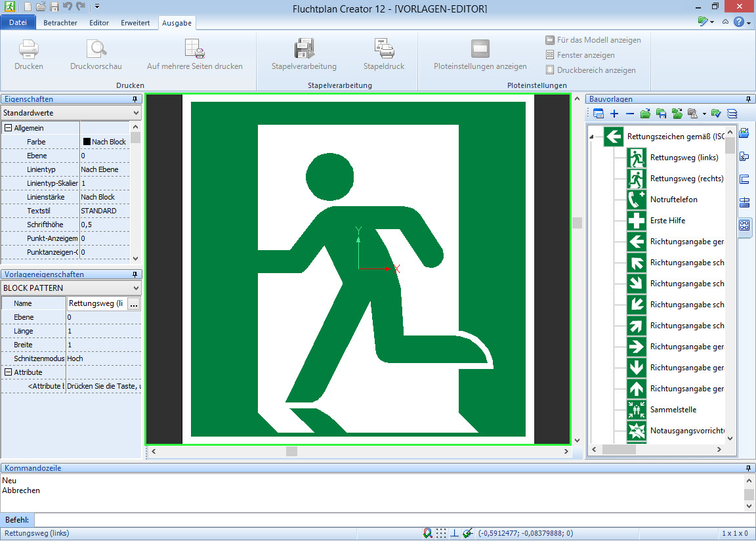Open the Datei menu
The width and height of the screenshot is (756, 541).
(x=18, y=23)
